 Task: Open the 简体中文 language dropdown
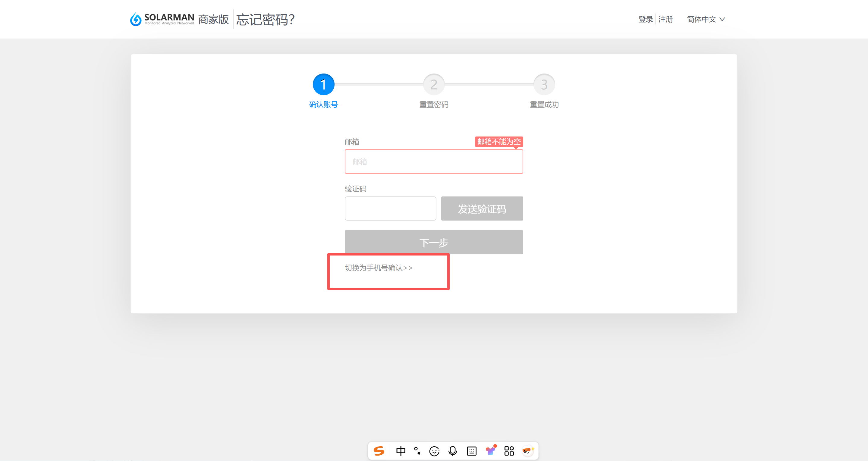click(x=702, y=19)
